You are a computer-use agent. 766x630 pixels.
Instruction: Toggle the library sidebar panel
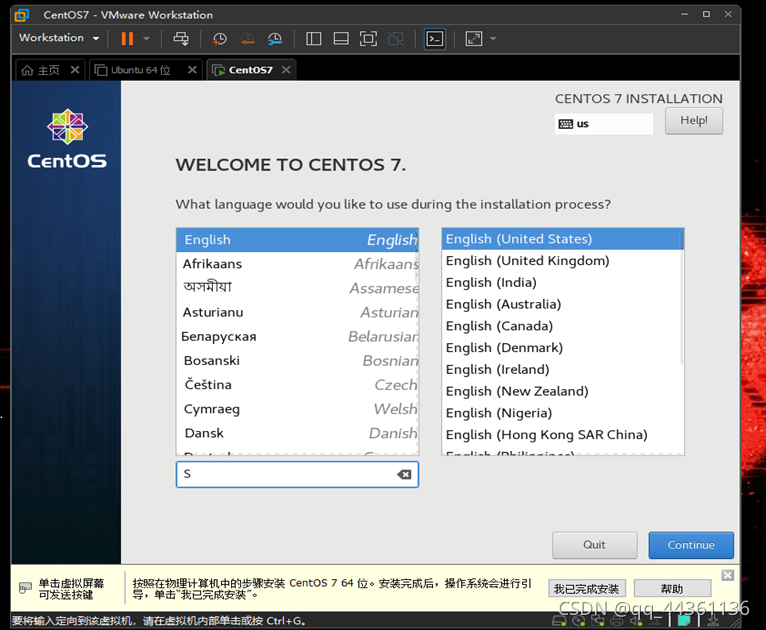(x=314, y=39)
